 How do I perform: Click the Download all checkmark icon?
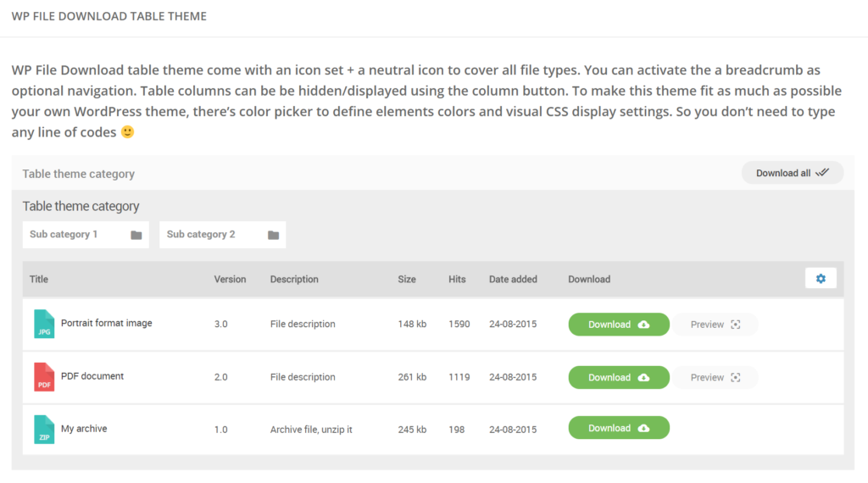coord(822,173)
